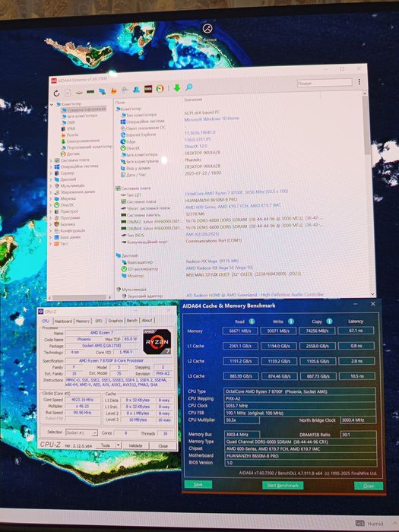Click the info icon next to Read

tap(252, 321)
